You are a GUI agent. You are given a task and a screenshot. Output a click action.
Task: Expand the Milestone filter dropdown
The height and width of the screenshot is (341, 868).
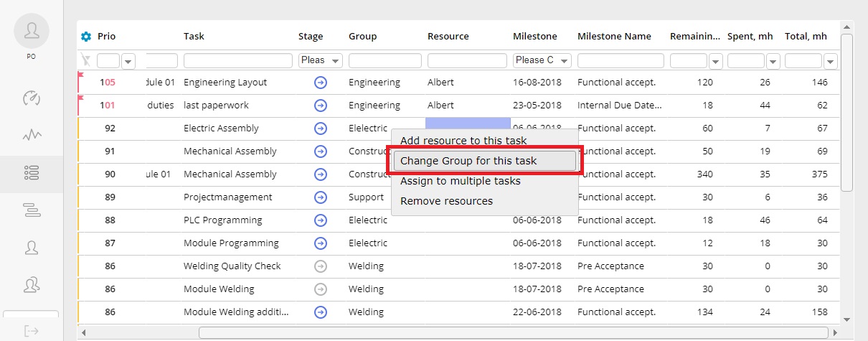click(x=542, y=60)
